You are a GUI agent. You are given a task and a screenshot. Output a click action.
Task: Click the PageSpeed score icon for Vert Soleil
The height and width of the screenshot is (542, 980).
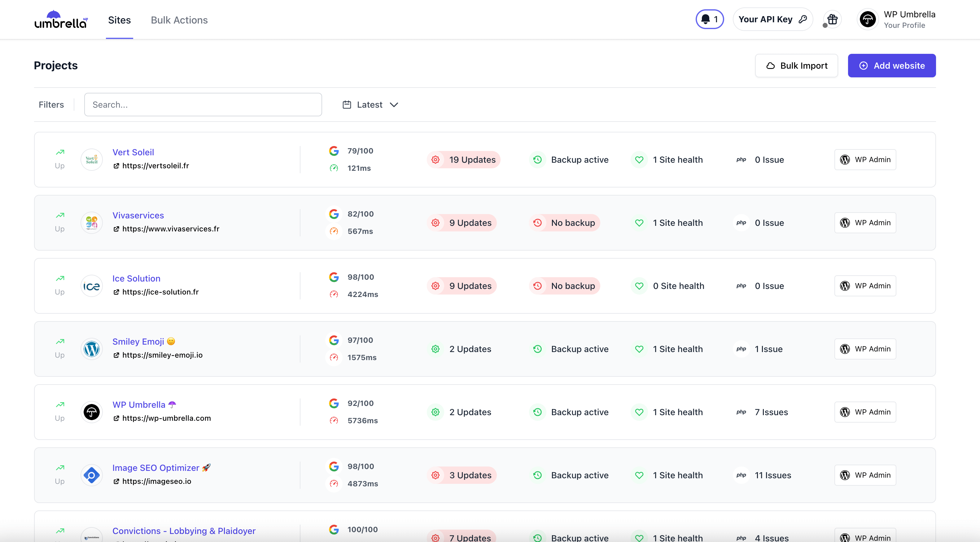[x=334, y=151]
